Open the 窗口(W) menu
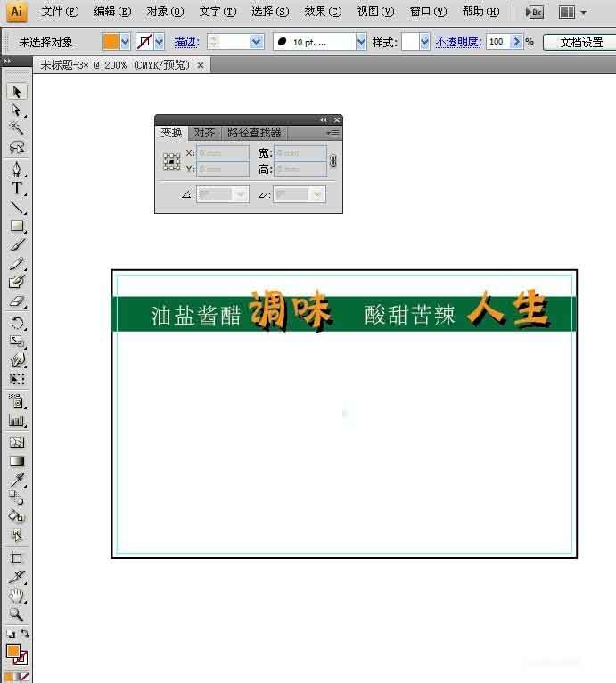Screen dimensions: 616x683 coord(428,12)
